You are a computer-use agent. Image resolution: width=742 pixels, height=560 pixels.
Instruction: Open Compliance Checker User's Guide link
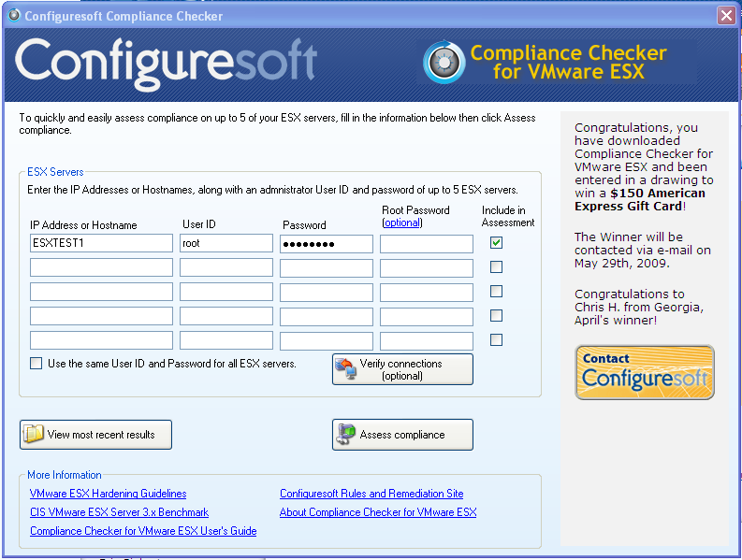(143, 531)
